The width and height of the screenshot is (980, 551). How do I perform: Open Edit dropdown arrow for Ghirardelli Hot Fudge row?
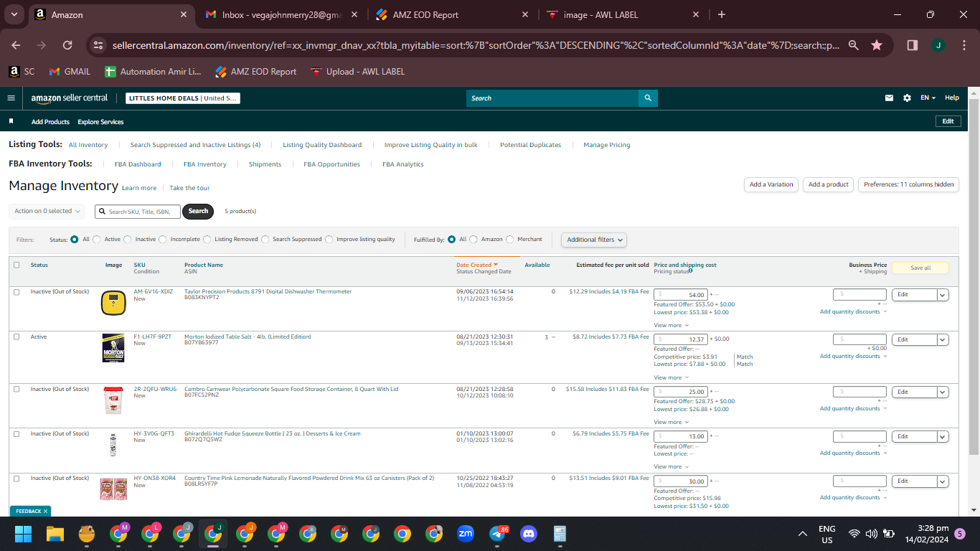tap(943, 436)
